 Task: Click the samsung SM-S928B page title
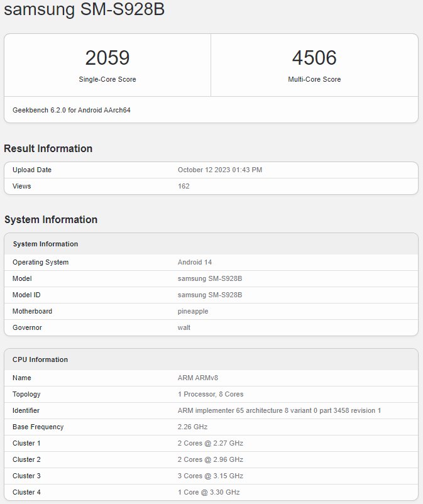[x=85, y=10]
